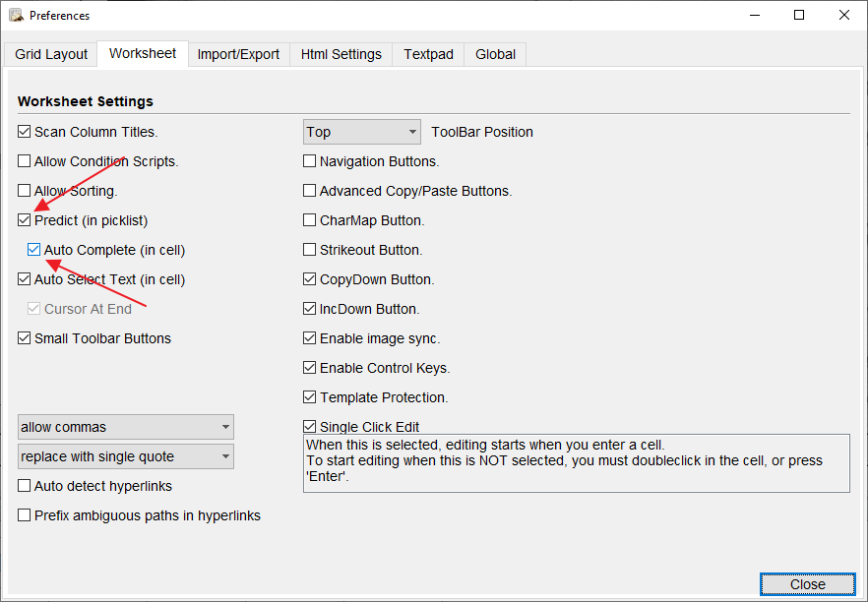Uncheck Single Click Edit option
This screenshot has width=868, height=602.
(x=310, y=427)
